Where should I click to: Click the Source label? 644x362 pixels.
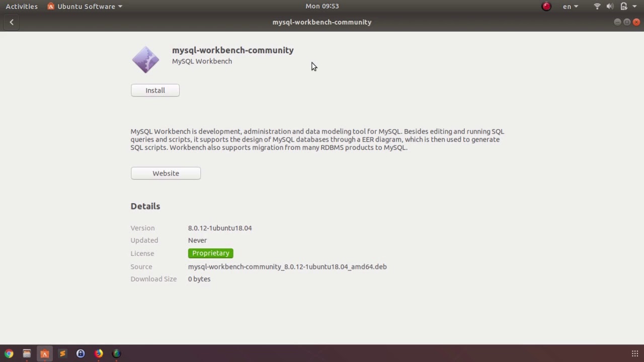click(x=141, y=267)
